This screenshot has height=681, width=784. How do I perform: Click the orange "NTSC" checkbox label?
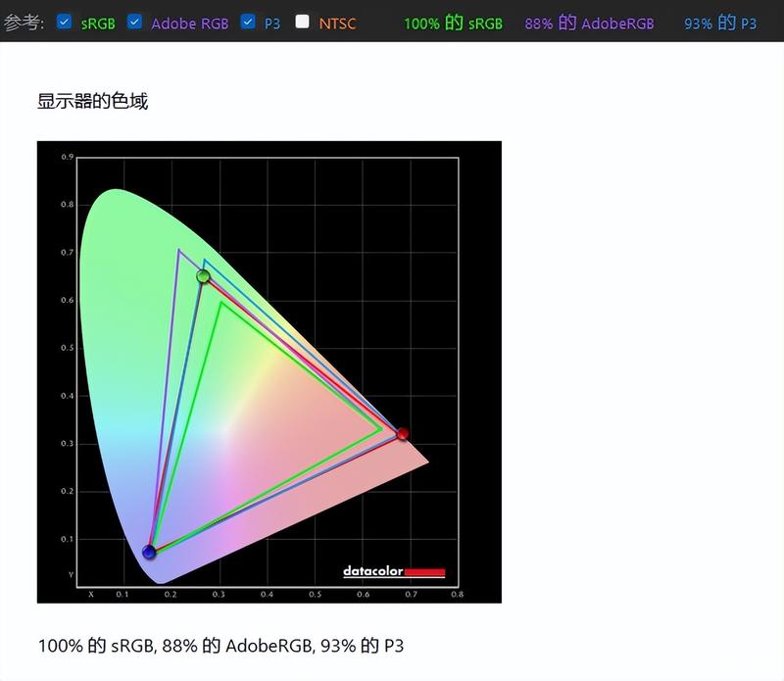point(337,24)
